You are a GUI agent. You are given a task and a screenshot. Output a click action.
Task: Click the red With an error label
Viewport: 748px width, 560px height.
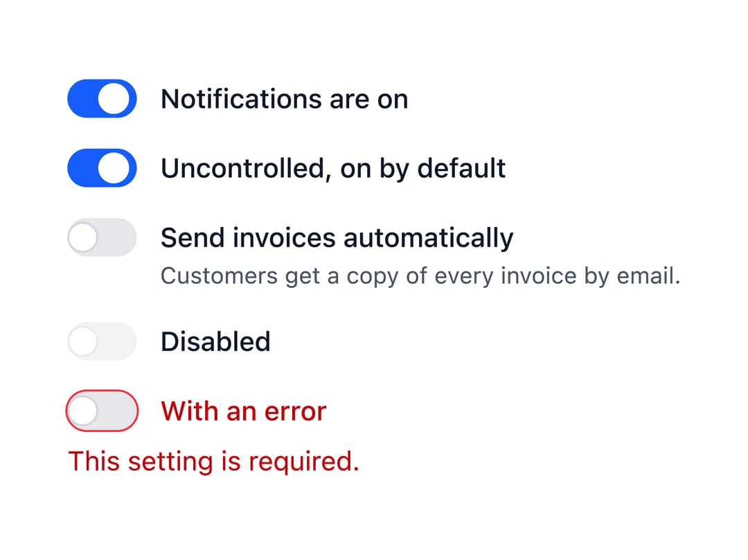tap(244, 411)
